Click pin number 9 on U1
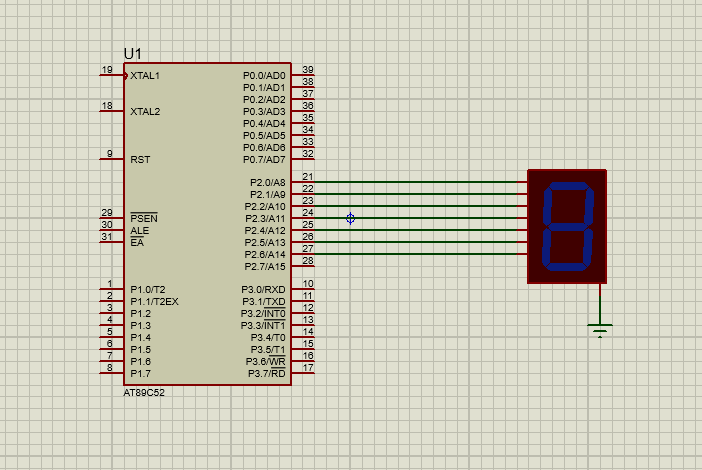This screenshot has height=470, width=702. coord(110,154)
